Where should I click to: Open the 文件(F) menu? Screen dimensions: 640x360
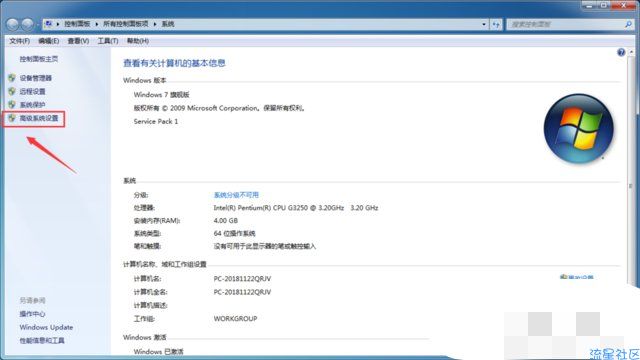pos(19,41)
